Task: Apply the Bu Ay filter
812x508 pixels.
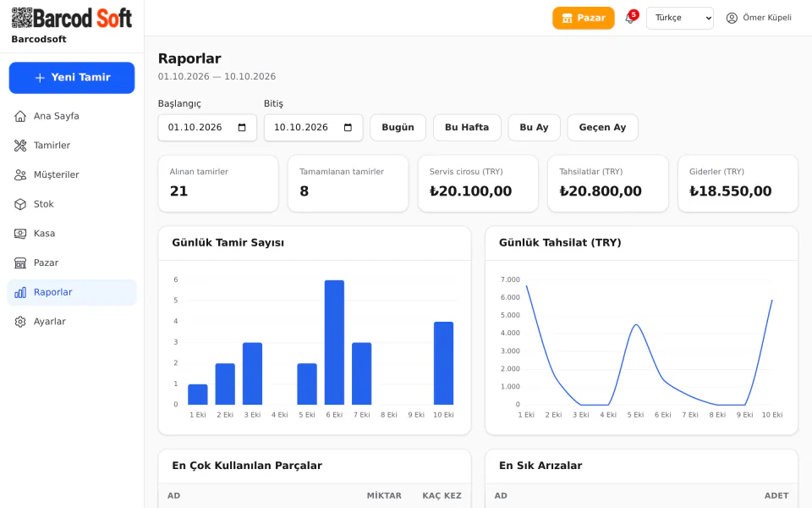Action: pos(534,128)
